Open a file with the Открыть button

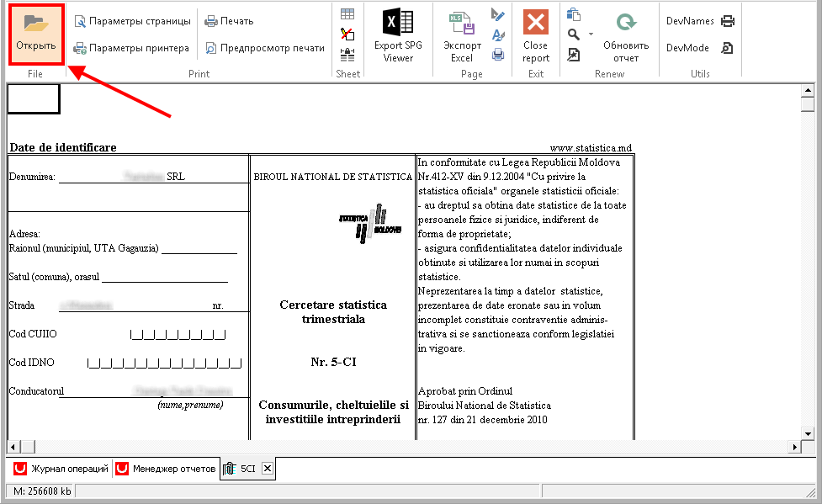coord(35,34)
